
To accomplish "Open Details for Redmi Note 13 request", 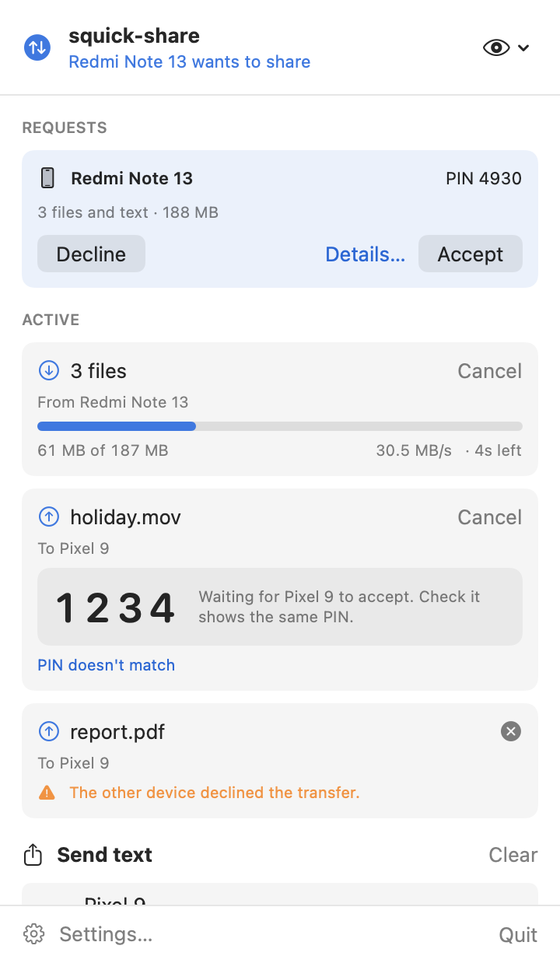I will [x=365, y=254].
